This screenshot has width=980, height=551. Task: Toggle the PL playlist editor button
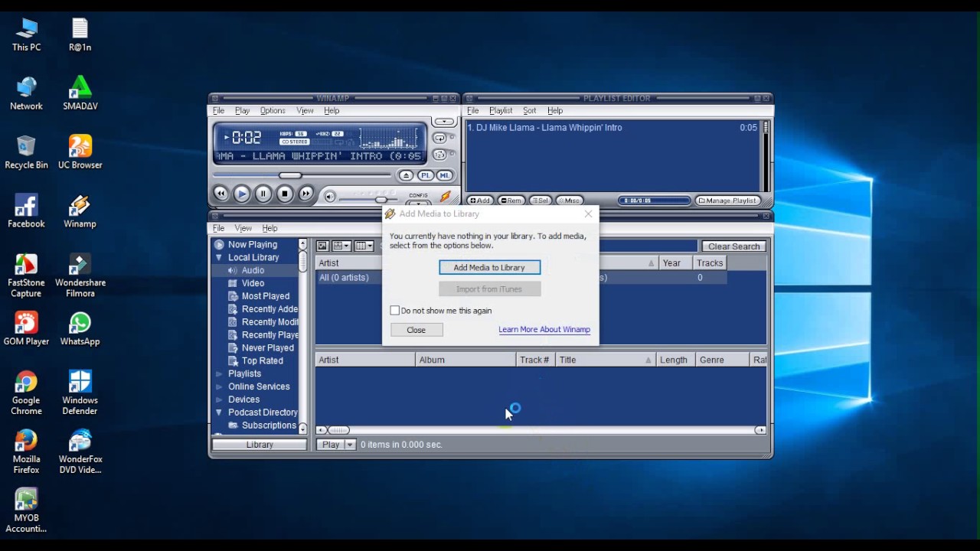click(x=425, y=176)
